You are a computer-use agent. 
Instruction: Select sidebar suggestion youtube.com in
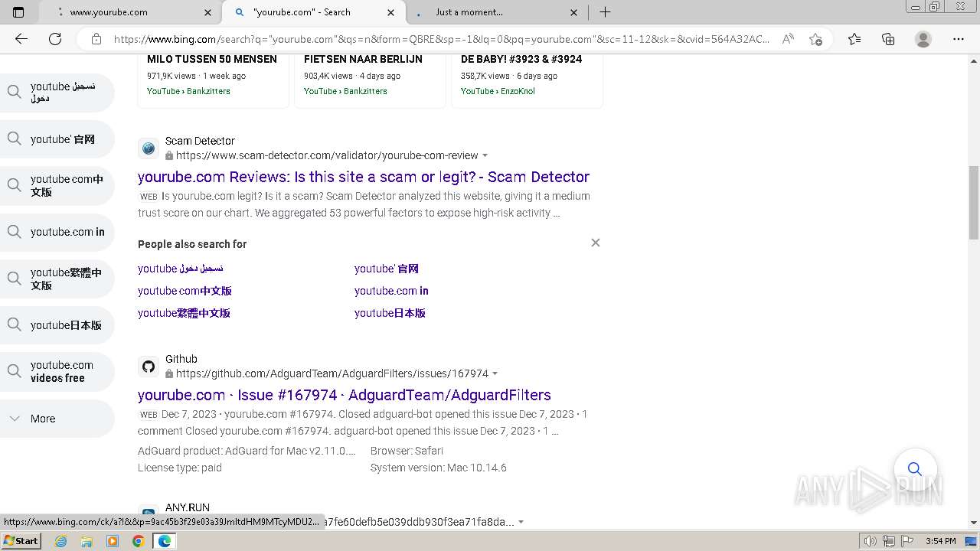pos(57,232)
